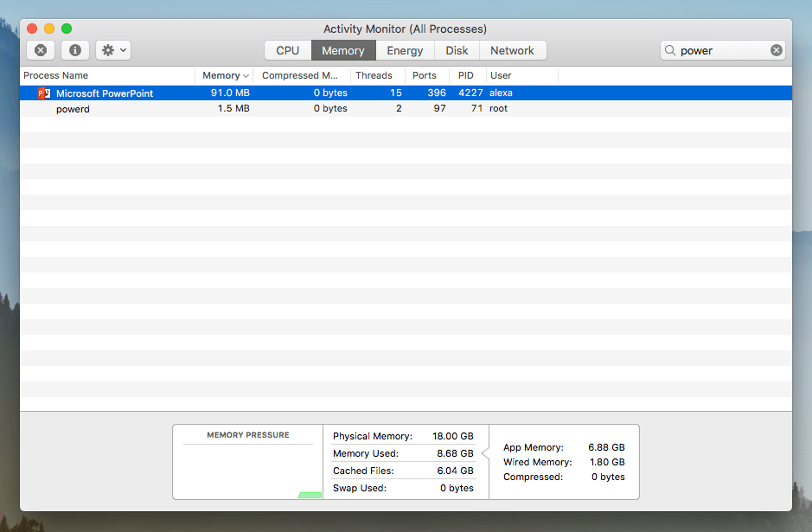The height and width of the screenshot is (532, 812).
Task: Click the 1.5 MB memory value
Action: (233, 108)
